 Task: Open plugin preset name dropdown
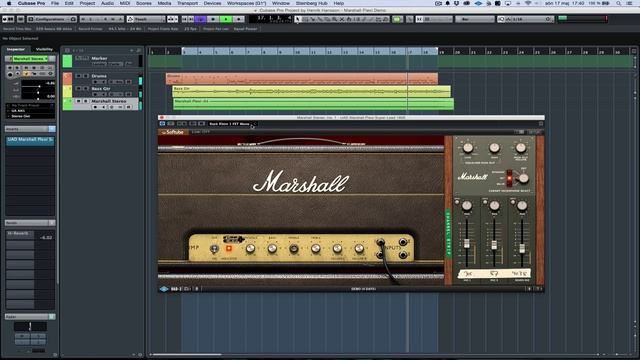(232, 124)
